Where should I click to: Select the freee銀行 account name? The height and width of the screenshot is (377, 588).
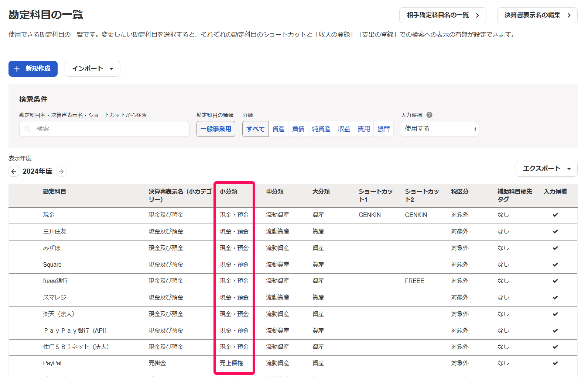(55, 281)
